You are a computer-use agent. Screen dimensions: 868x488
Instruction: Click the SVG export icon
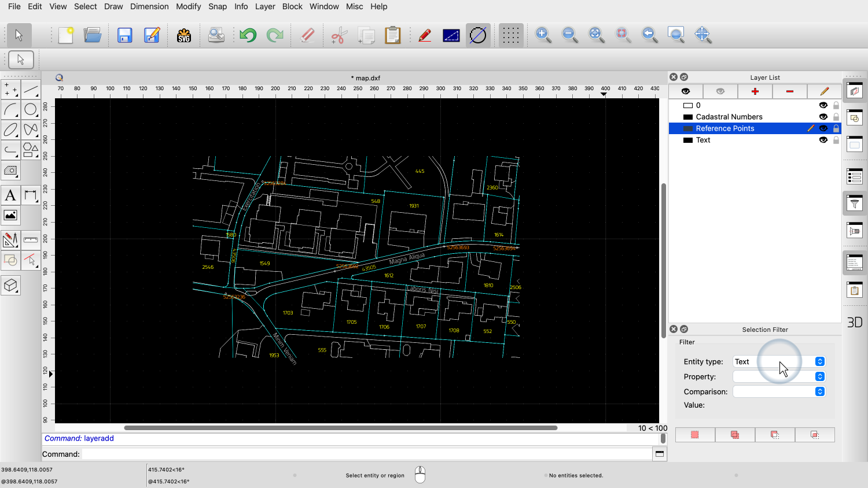coord(184,35)
